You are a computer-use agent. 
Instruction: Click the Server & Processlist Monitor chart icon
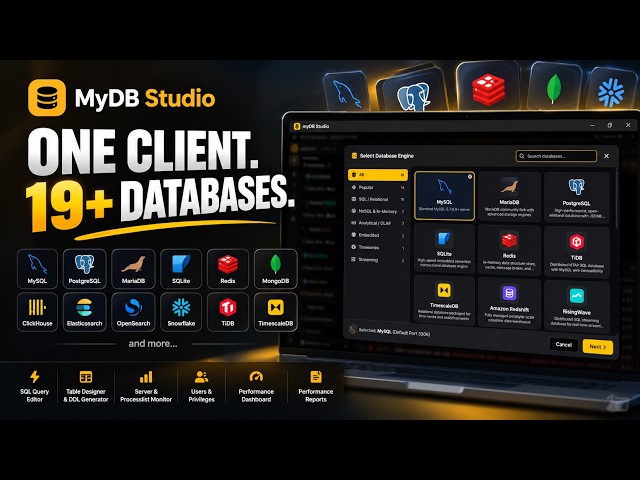(x=146, y=377)
